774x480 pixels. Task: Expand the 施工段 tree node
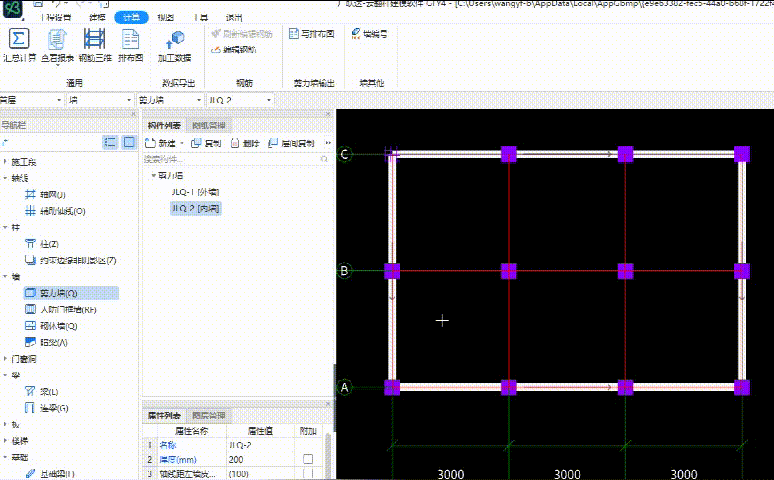click(5, 161)
